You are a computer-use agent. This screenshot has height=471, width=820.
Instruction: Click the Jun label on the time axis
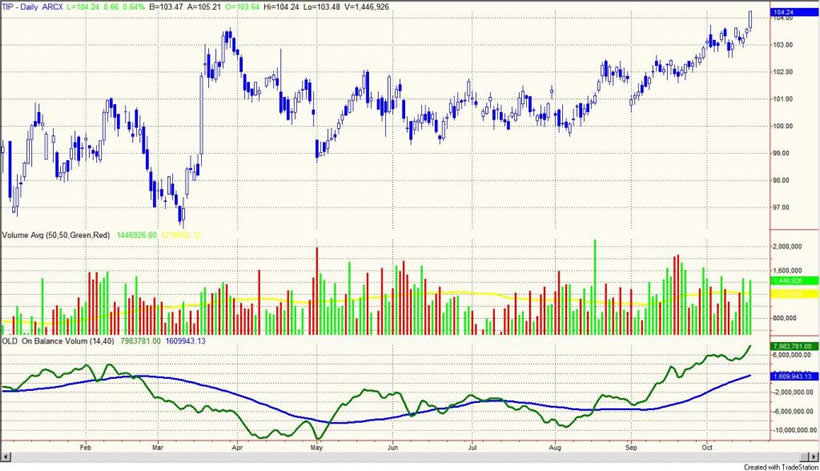[x=393, y=447]
